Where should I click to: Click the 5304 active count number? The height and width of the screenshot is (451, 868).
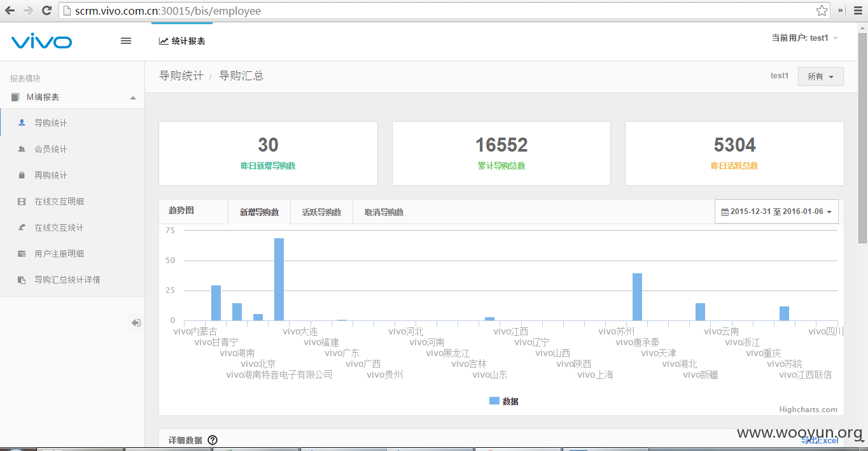pos(735,145)
